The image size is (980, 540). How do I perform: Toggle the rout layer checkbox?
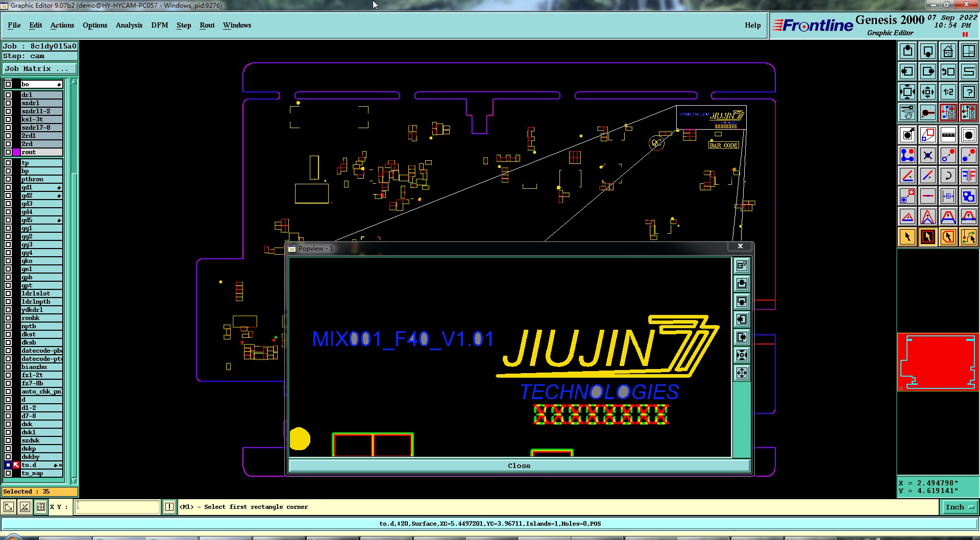tap(8, 152)
